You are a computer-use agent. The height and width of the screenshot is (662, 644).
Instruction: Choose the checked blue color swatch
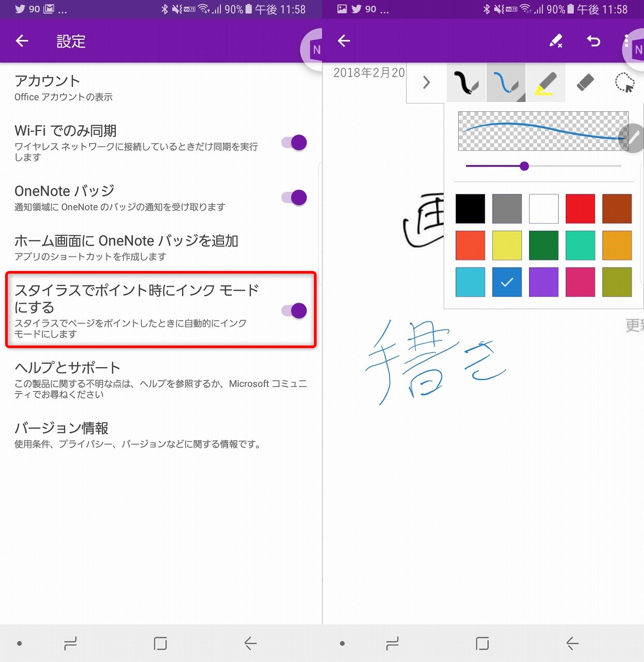[x=507, y=282]
